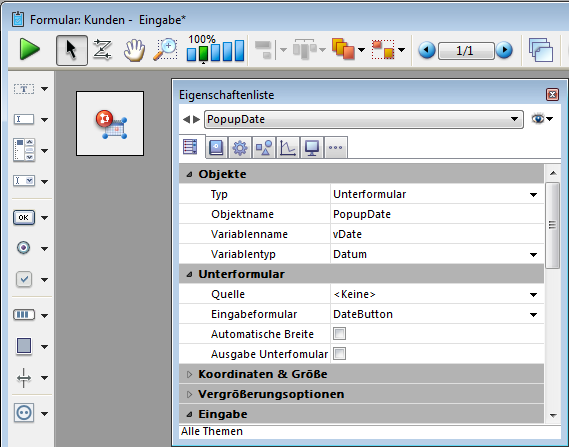Check the Ausgabe Unterfomular box
569x447 pixels.
tap(339, 354)
